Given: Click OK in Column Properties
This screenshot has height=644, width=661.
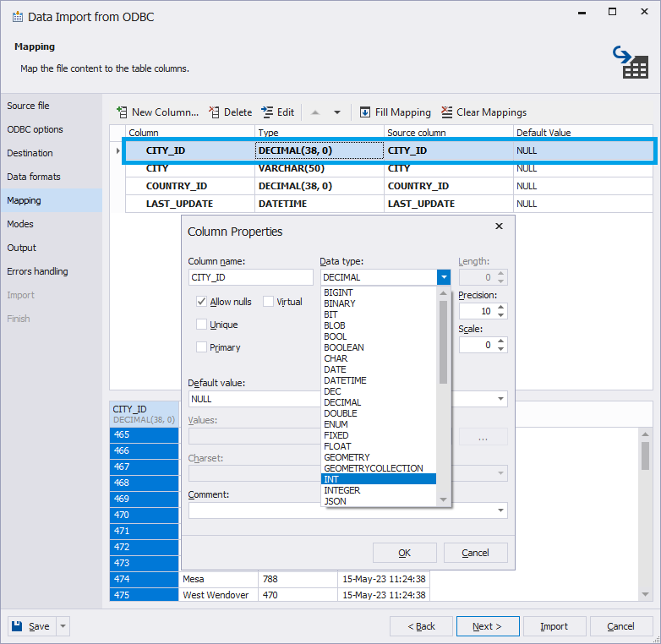Looking at the screenshot, I should [x=404, y=553].
